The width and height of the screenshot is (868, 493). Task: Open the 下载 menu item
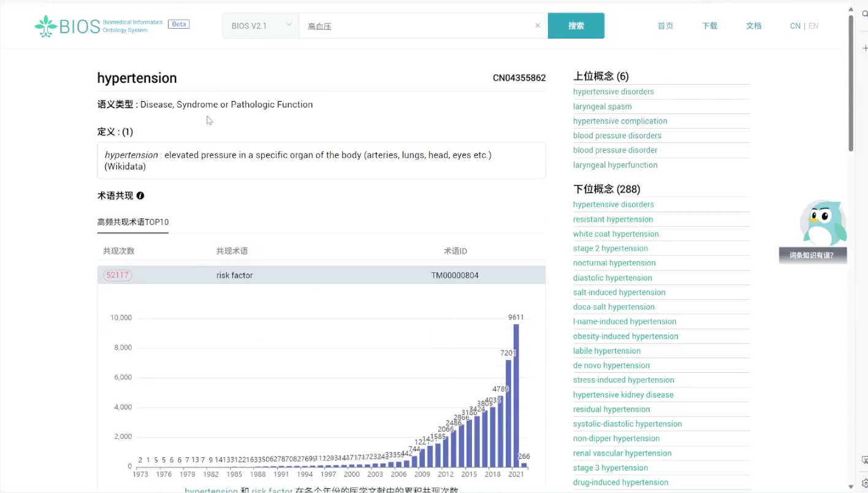pos(710,26)
